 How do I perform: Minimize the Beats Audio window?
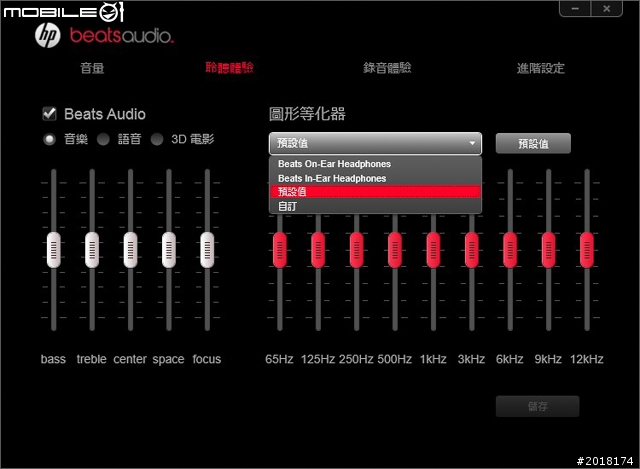(575, 9)
